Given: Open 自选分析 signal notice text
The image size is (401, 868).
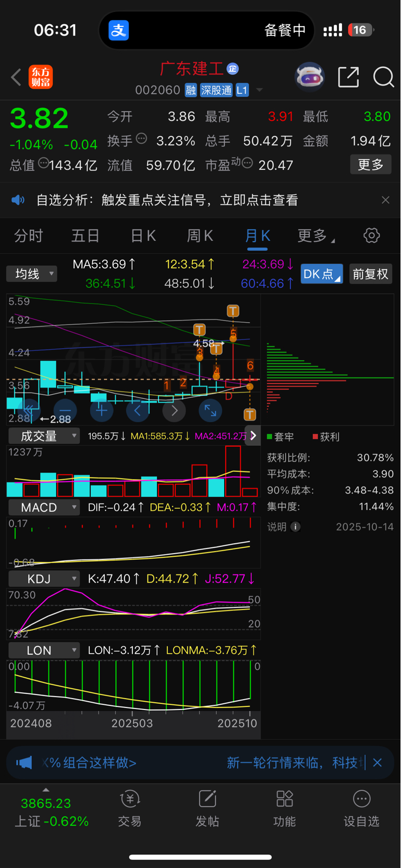Looking at the screenshot, I should [x=167, y=200].
